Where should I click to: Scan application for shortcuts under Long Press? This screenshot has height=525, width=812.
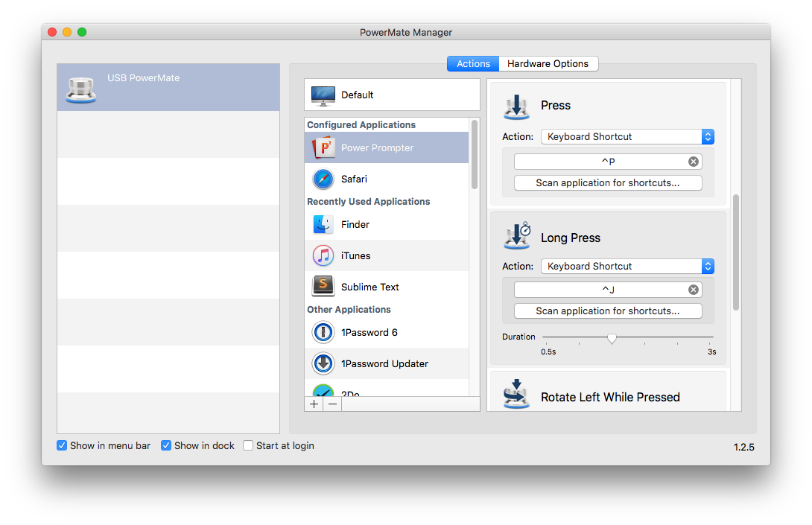tap(608, 311)
